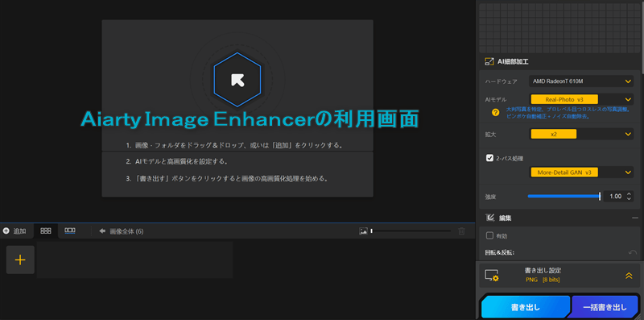Click the AI細部加工 section icon
Viewport: 644px width, 320px height.
click(x=489, y=62)
